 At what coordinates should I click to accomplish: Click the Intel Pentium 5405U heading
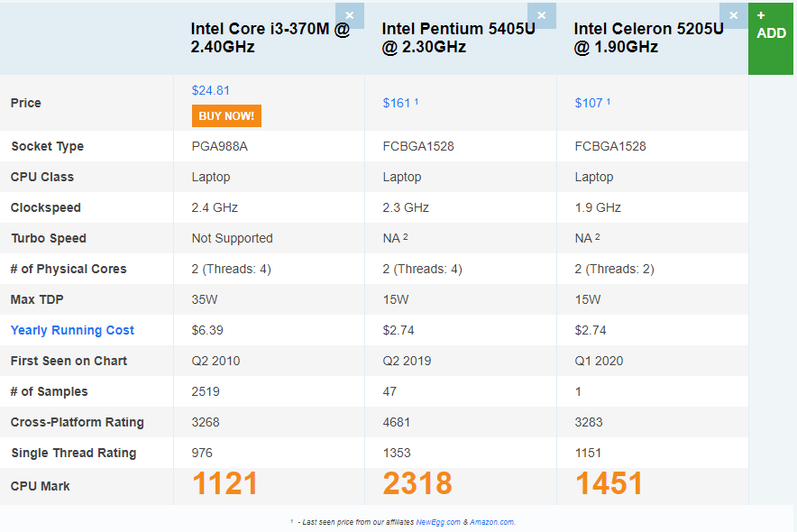tap(459, 38)
